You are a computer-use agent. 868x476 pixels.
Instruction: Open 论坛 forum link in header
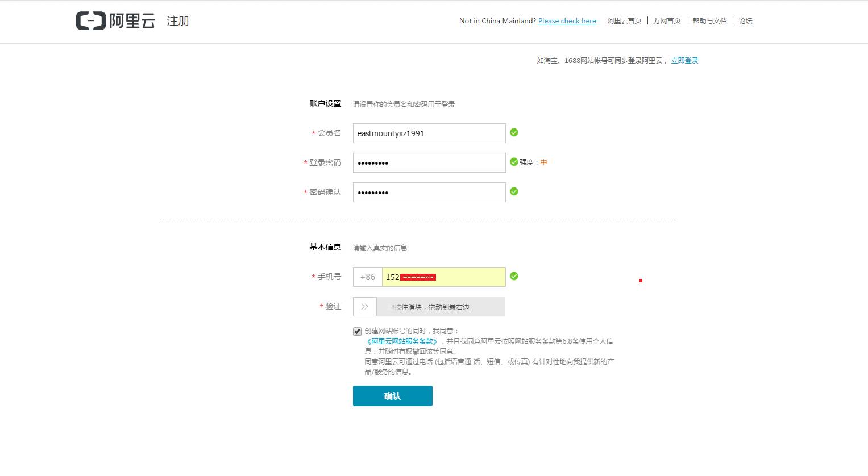(745, 21)
